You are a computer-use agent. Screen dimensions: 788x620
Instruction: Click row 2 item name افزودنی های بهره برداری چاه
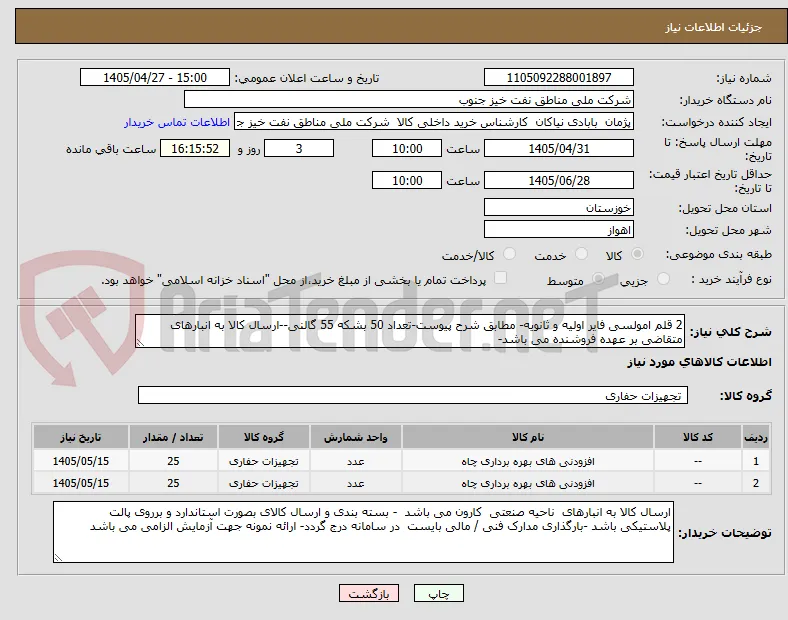click(x=528, y=483)
